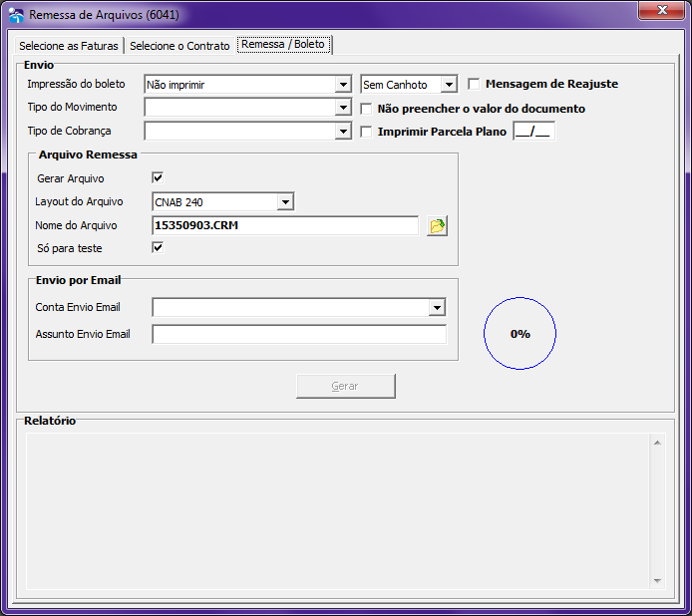The width and height of the screenshot is (692, 616).
Task: Click the Conta Envio Email label
Action: click(78, 307)
